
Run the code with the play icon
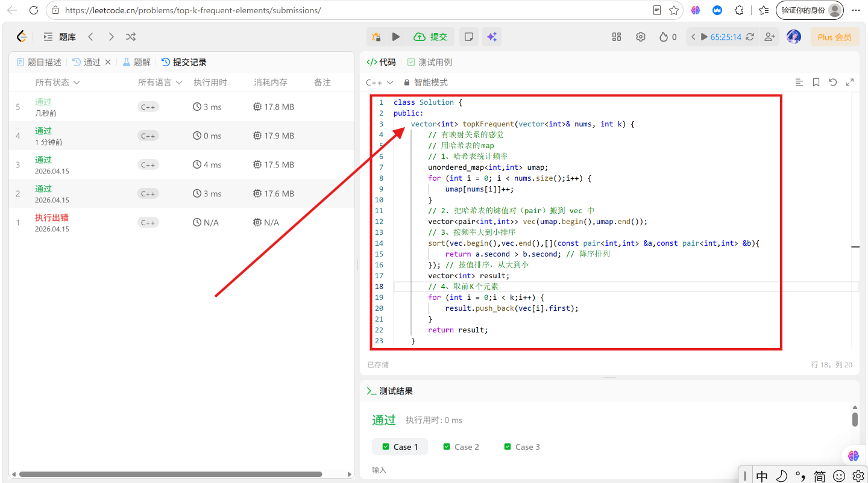(x=396, y=37)
